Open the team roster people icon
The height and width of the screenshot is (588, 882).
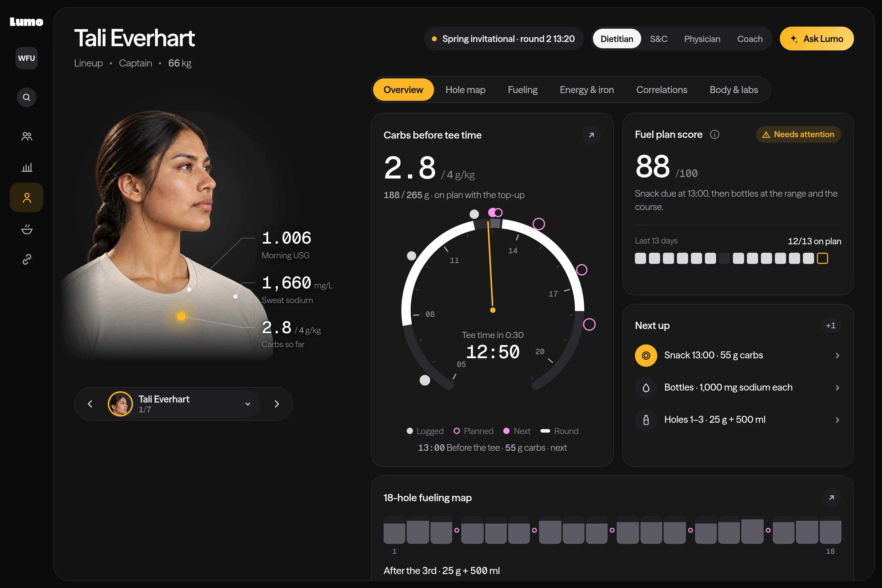(x=27, y=136)
